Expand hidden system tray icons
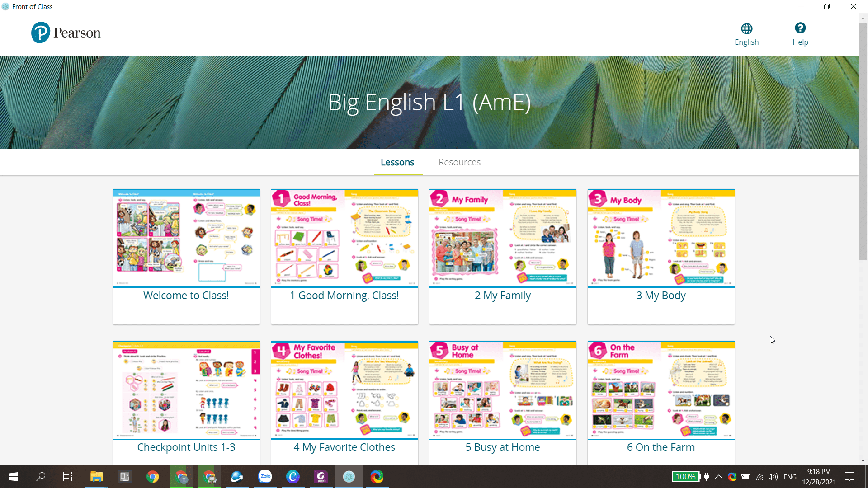This screenshot has width=868, height=488. pyautogui.click(x=719, y=477)
